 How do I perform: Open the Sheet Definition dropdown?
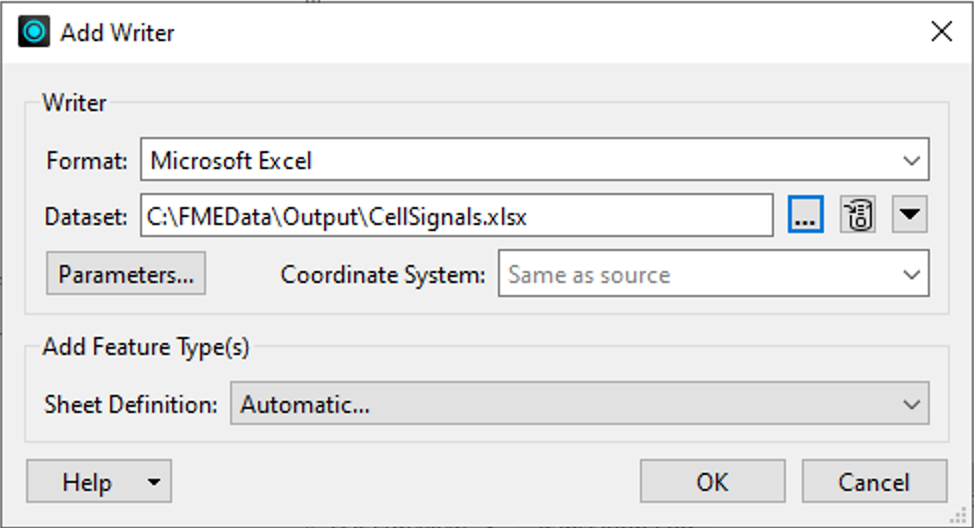tap(580, 404)
